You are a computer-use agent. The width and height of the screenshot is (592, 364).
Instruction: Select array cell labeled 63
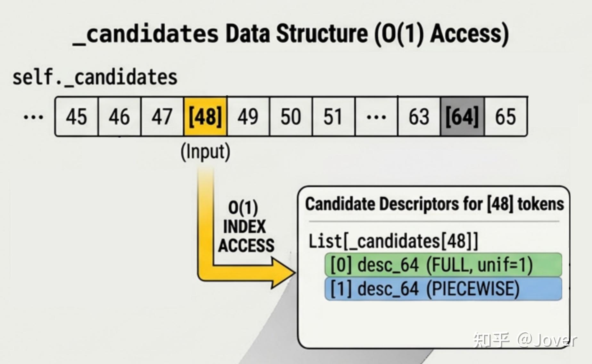[419, 117]
